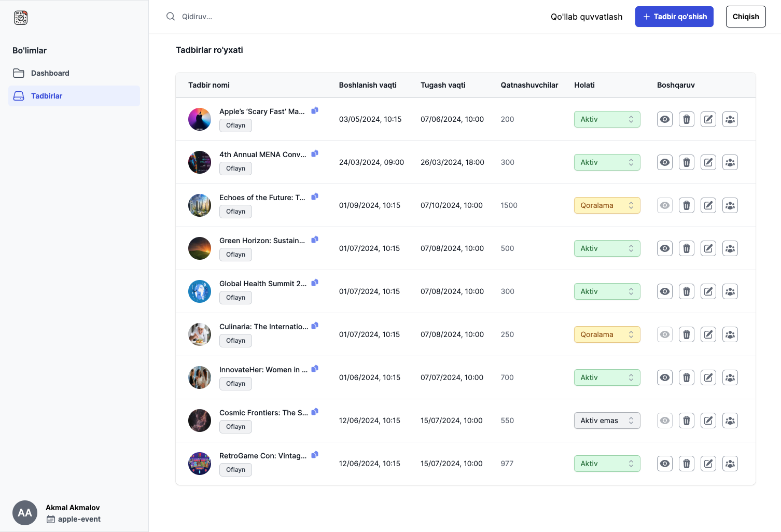Click the app logo above the sidebar
The width and height of the screenshot is (781, 532).
coord(21,17)
